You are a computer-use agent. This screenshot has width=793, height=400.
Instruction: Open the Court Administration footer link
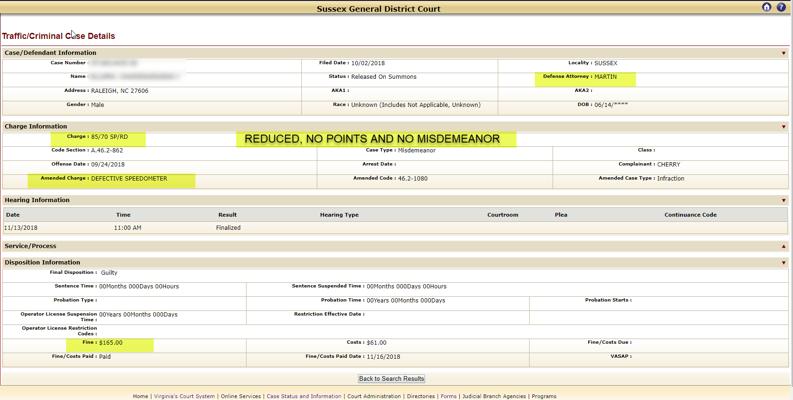(374, 396)
